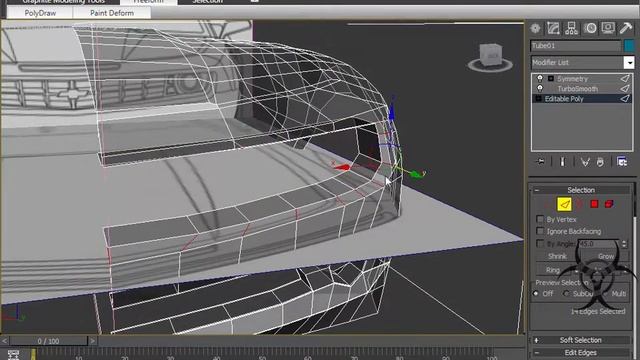Collapse the Selection rollout header
The width and height of the screenshot is (640, 360).
(580, 190)
